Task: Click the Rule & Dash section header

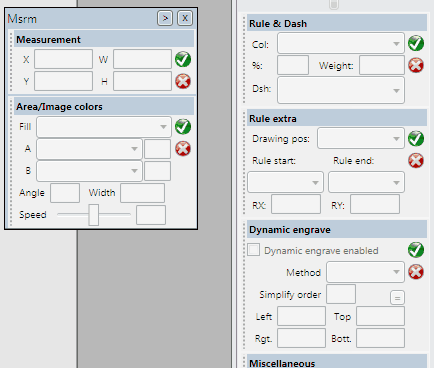Action: pyautogui.click(x=337, y=23)
